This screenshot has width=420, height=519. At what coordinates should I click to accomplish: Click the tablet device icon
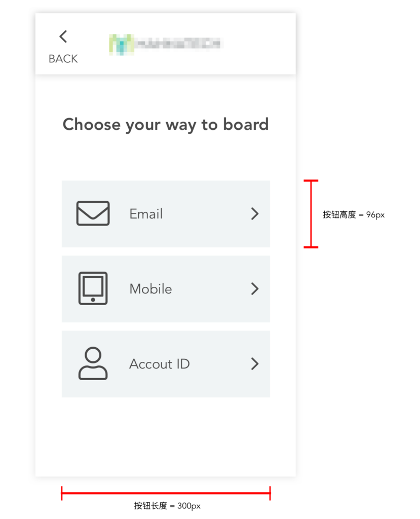click(93, 288)
